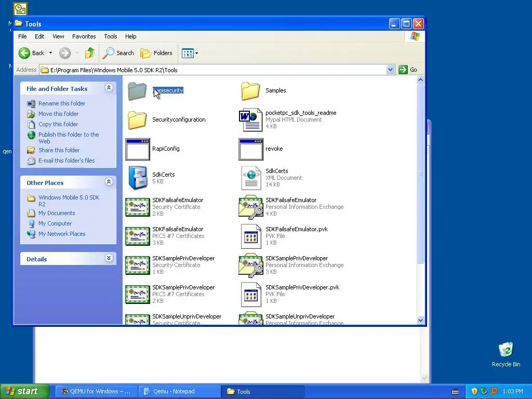
Task: Open the Views dropdown button
Action: (190, 53)
